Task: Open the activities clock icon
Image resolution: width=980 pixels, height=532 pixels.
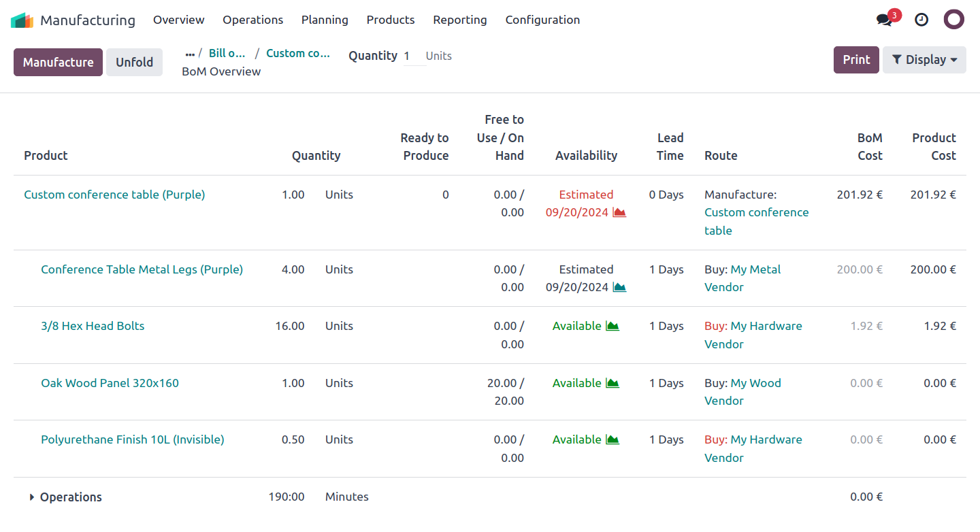Action: pyautogui.click(x=921, y=20)
